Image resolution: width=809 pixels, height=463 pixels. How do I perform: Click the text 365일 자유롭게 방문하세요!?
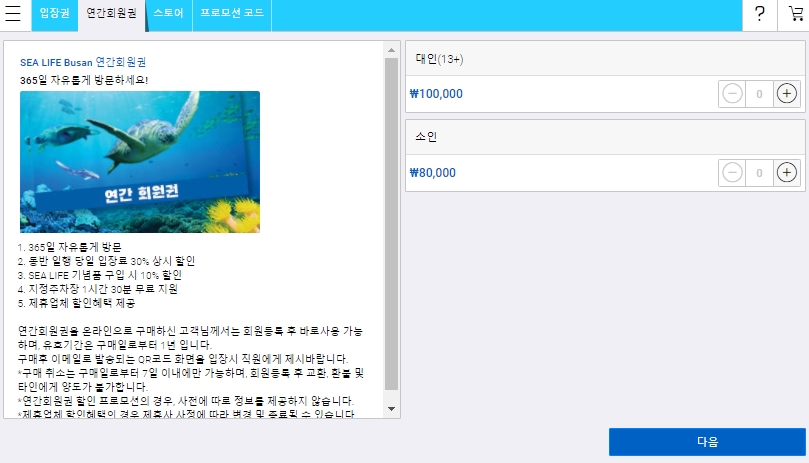[84, 80]
